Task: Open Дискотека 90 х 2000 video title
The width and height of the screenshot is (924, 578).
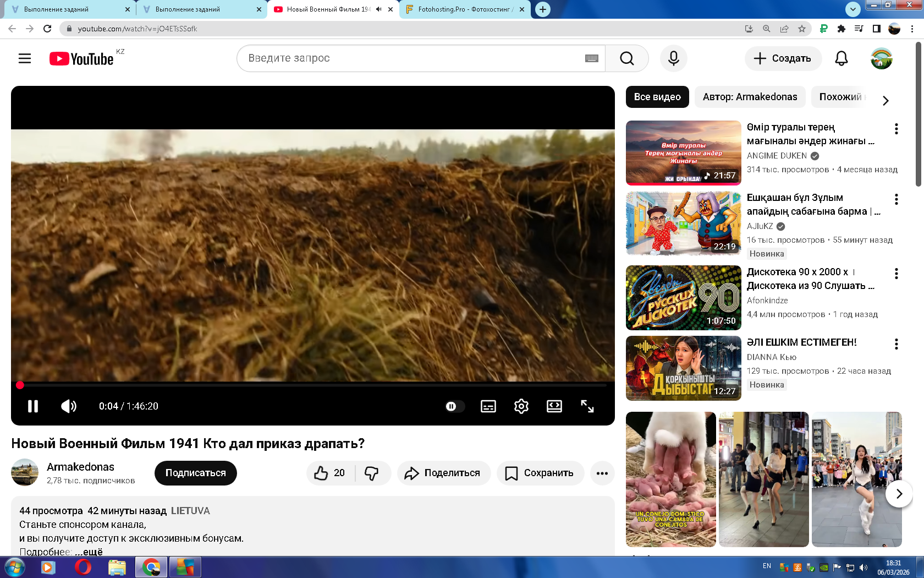Action: coord(811,279)
